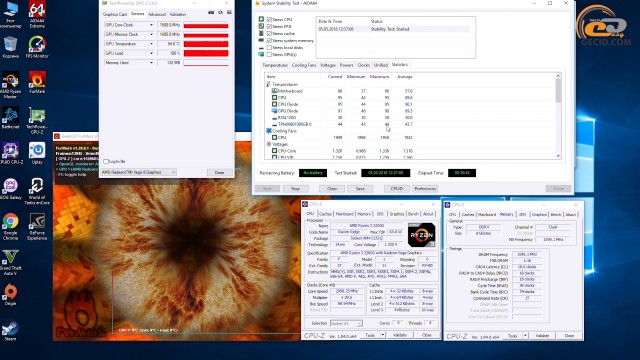
Task: Open the Memory Used sensor dropdown
Action: [151, 63]
